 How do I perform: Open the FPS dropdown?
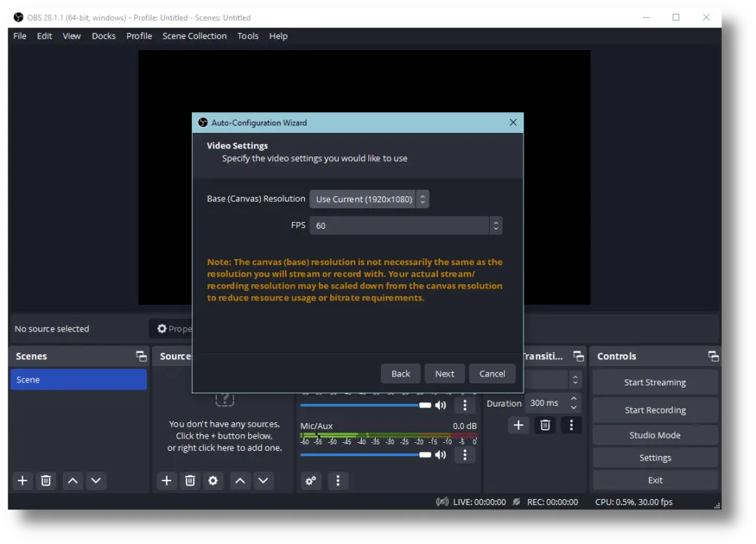tap(406, 226)
